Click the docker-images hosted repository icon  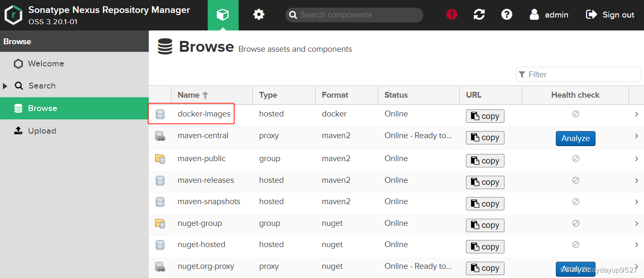tap(160, 114)
